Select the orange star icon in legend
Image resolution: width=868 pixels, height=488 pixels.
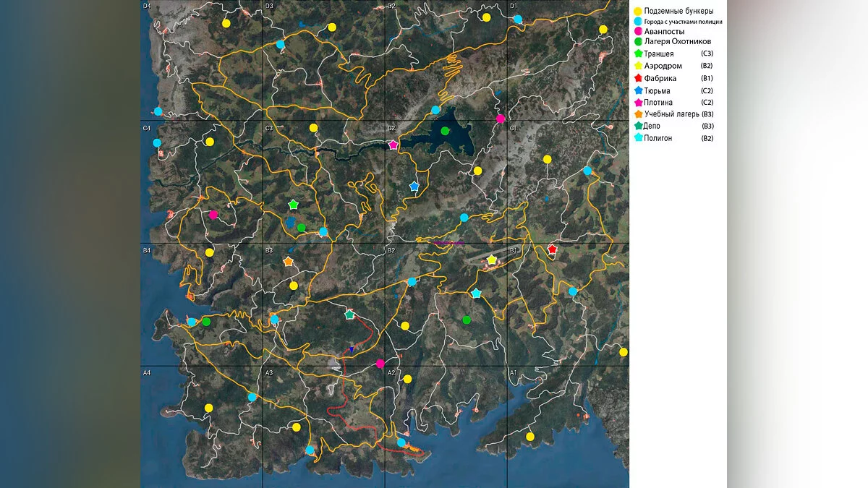pyautogui.click(x=638, y=114)
